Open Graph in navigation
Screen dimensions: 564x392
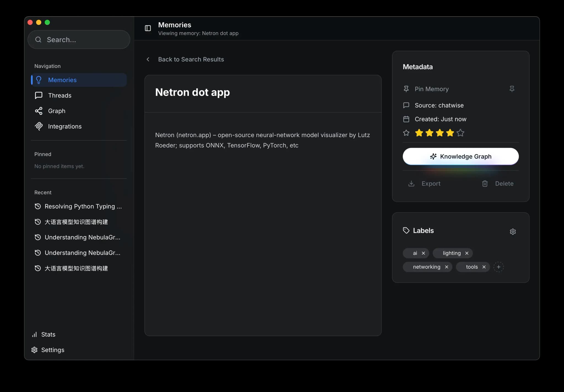(x=56, y=111)
